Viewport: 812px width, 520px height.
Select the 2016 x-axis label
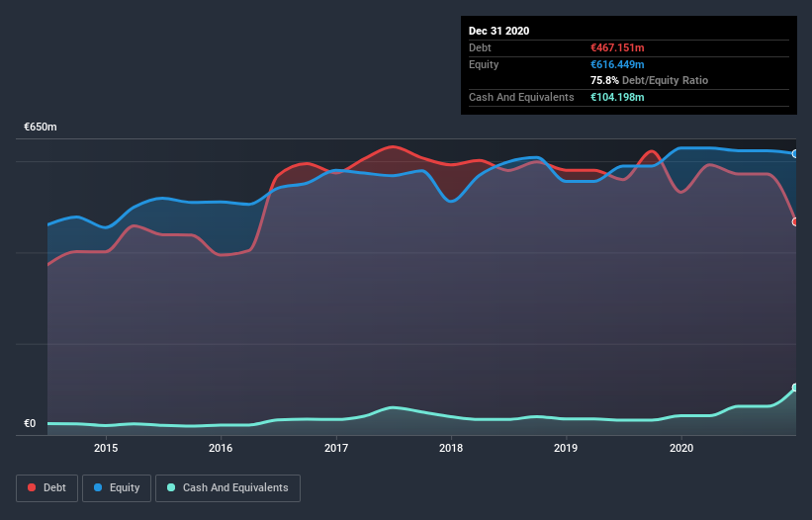point(221,448)
